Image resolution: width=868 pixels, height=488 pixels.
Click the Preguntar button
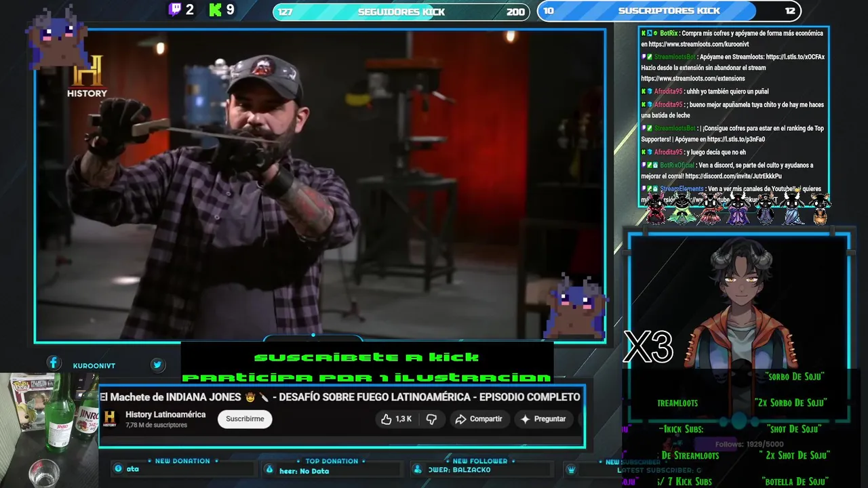point(542,419)
